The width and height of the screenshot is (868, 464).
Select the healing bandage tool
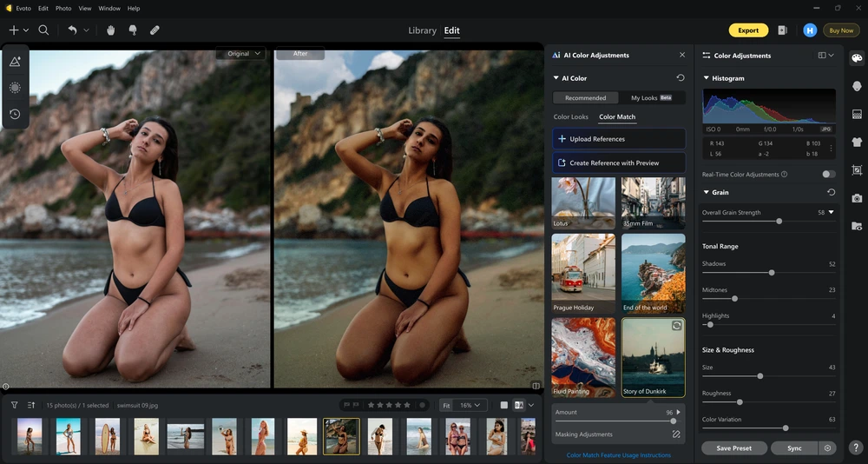point(155,30)
